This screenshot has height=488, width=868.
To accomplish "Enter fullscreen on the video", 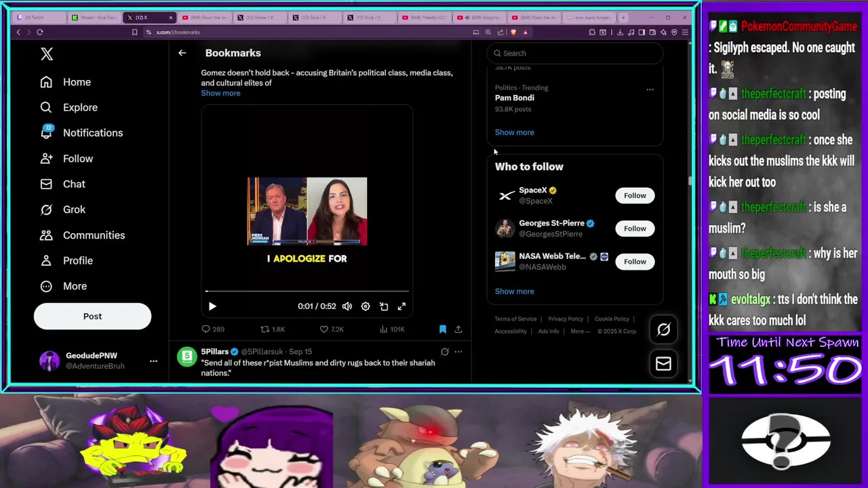I will tap(401, 306).
